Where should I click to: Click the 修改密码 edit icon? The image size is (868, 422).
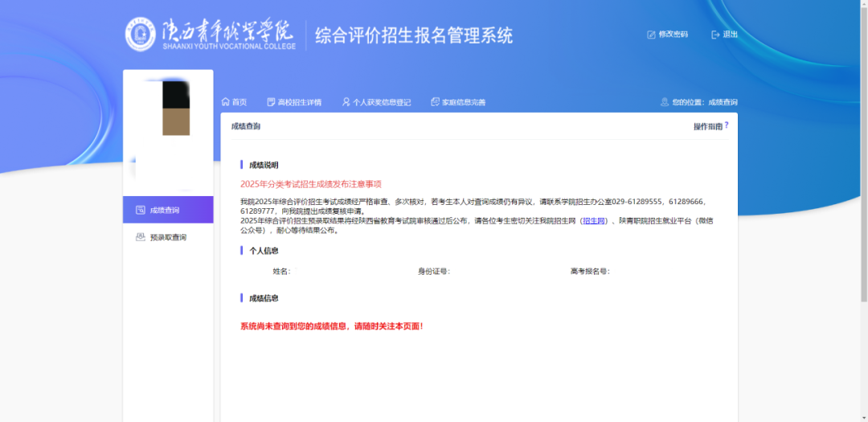pos(651,35)
